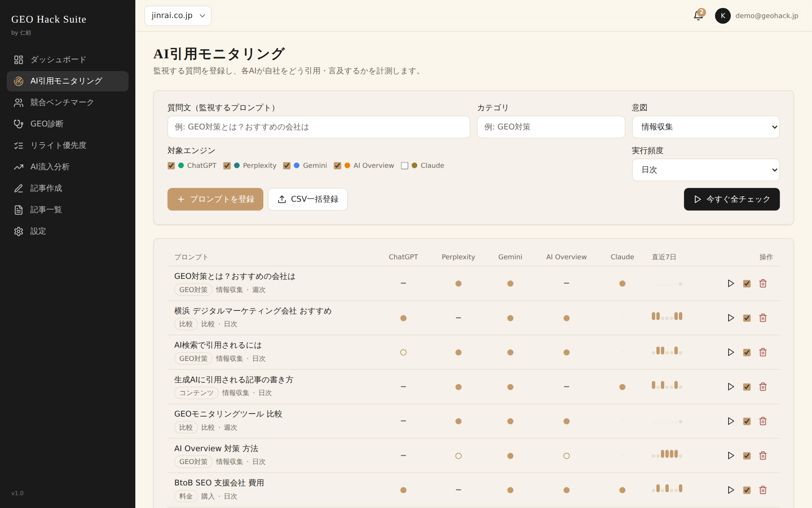
Task: Delete the BtoB SEO 支援会社 費用 prompt
Action: [763, 490]
